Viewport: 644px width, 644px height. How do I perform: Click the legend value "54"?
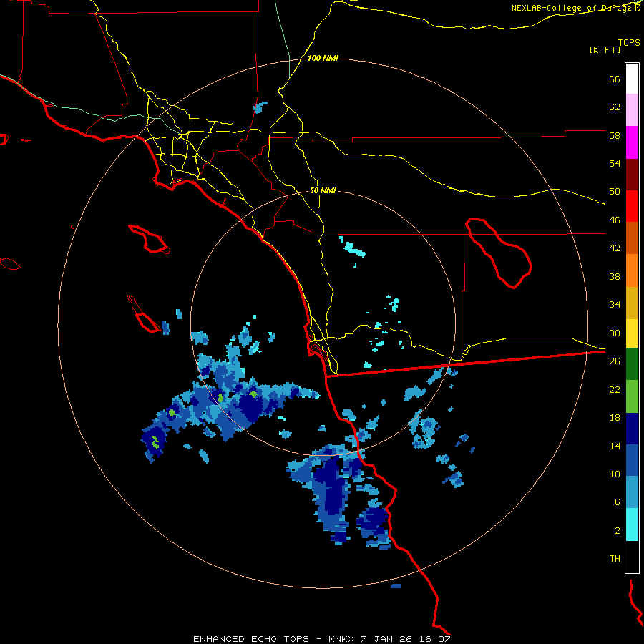pyautogui.click(x=615, y=163)
